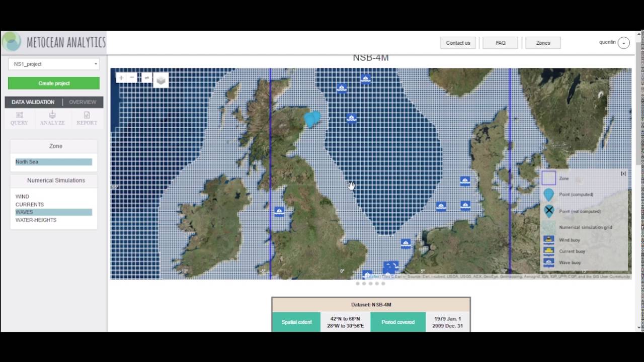Click the scrollbar down arrow
The image size is (644, 362).
point(639,327)
